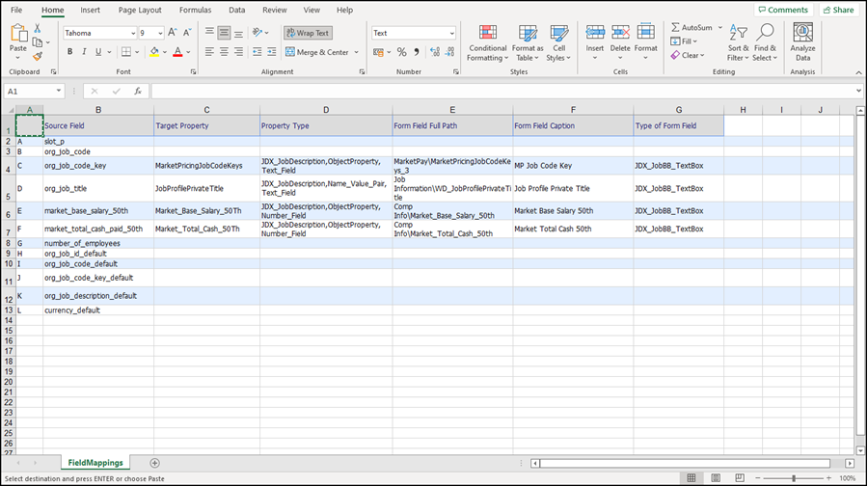This screenshot has width=868, height=486.
Task: Open the File menu tab
Action: click(16, 10)
